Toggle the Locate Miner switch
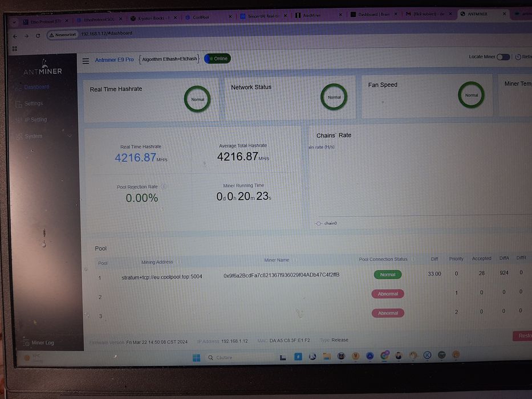The width and height of the screenshot is (532, 399). click(503, 57)
